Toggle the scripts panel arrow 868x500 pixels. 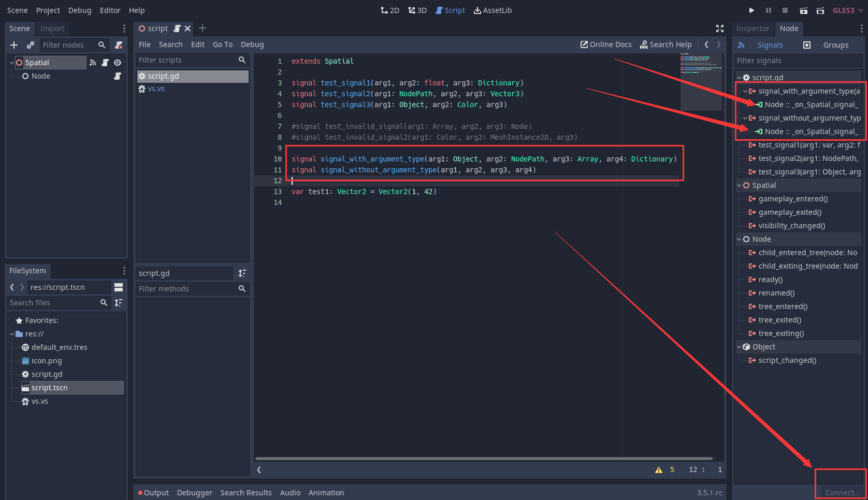point(259,470)
